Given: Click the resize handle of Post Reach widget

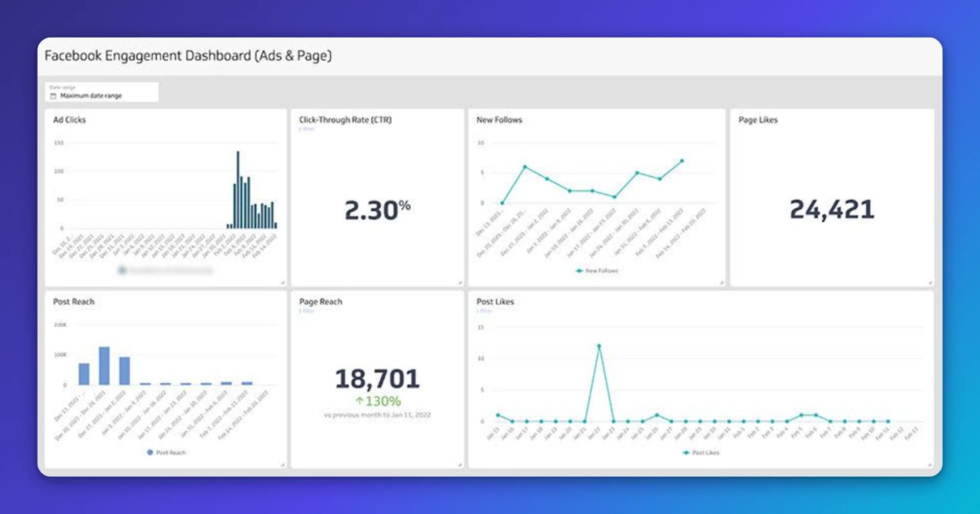Looking at the screenshot, I should [282, 464].
